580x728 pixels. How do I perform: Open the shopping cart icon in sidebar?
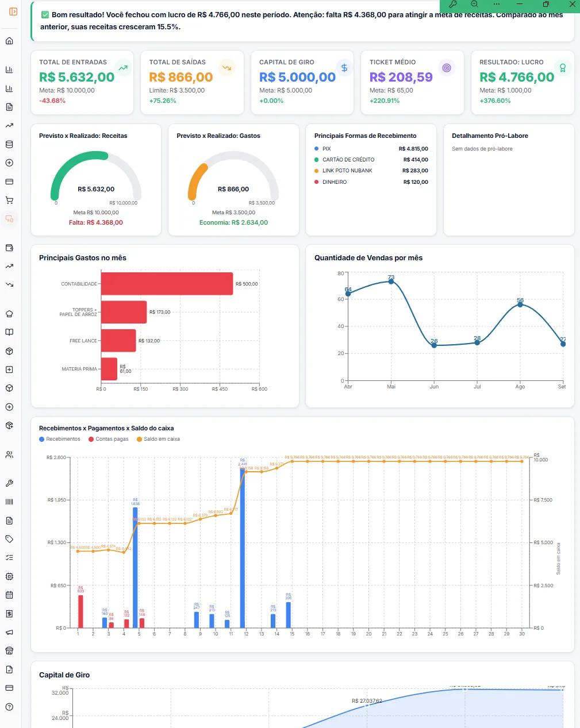click(9, 201)
